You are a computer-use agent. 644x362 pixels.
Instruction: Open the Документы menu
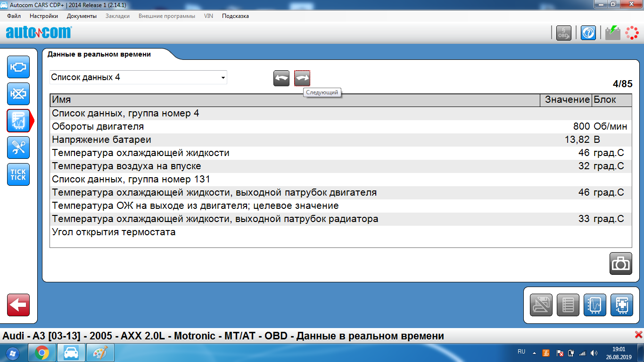tap(82, 16)
